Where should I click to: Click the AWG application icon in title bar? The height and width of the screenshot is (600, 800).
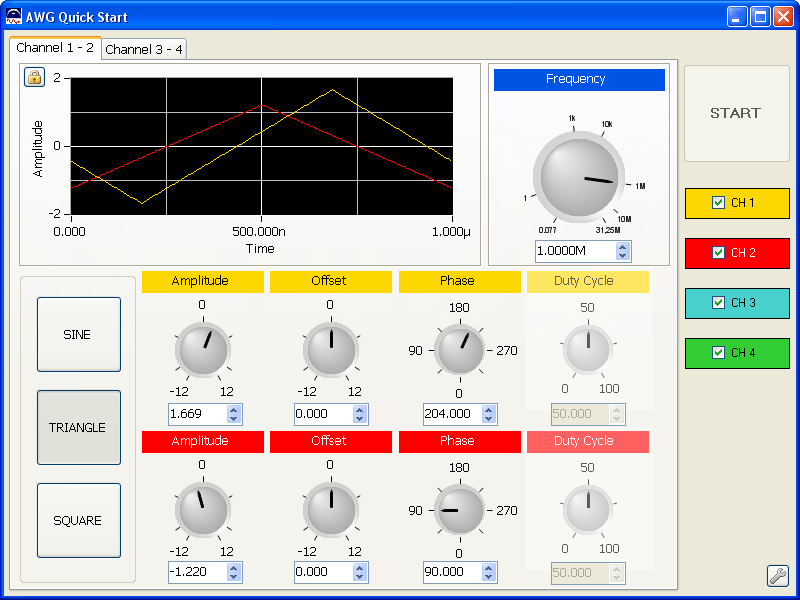pos(14,17)
